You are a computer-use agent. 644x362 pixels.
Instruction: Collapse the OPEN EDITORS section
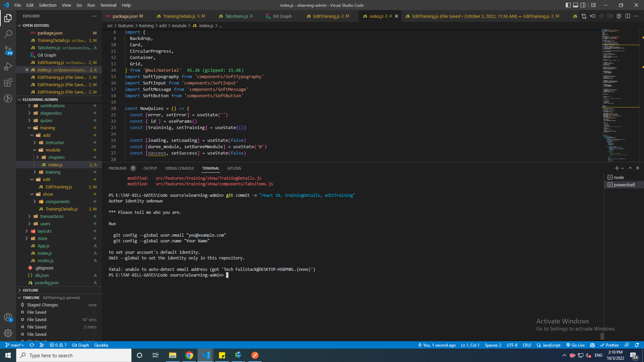(x=36, y=25)
